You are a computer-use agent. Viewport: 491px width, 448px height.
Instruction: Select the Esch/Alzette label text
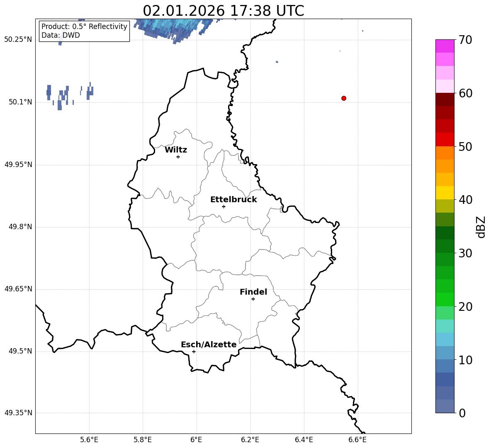click(x=209, y=344)
